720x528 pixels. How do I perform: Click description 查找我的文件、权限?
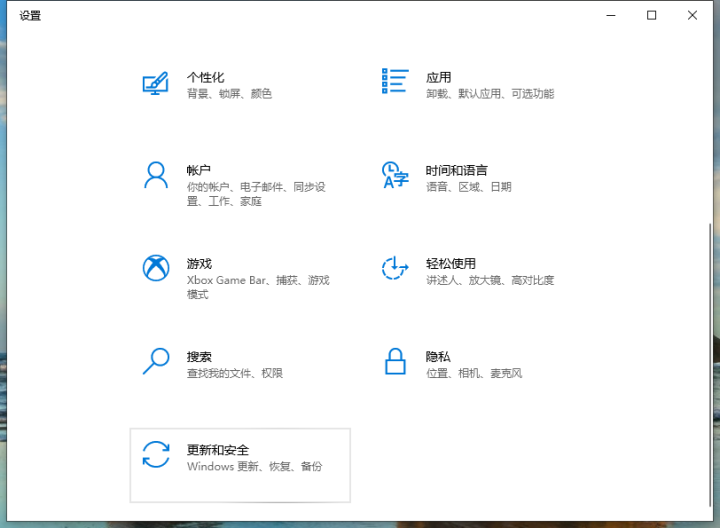(235, 373)
